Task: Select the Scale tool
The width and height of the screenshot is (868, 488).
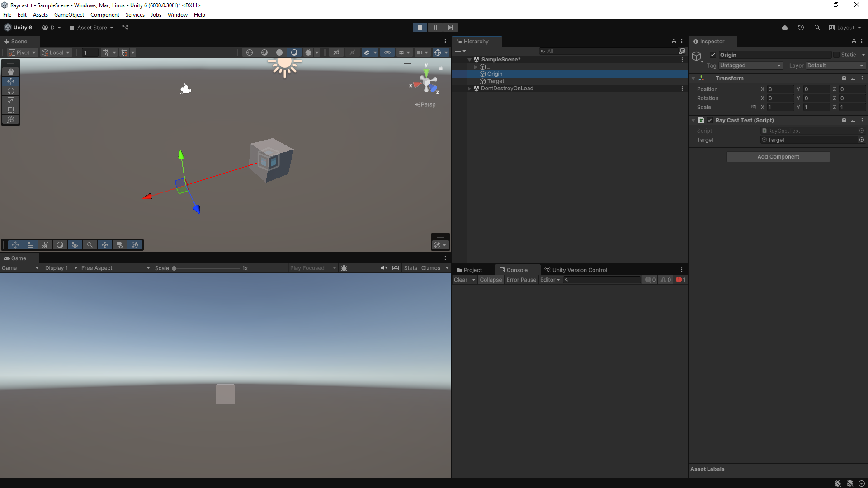Action: (11, 100)
